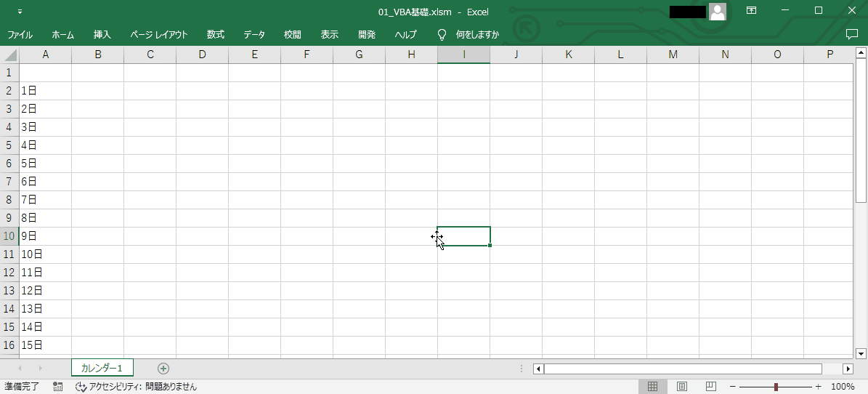This screenshot has width=868, height=394.
Task: Click vertical scrollbar down arrow
Action: (861, 353)
